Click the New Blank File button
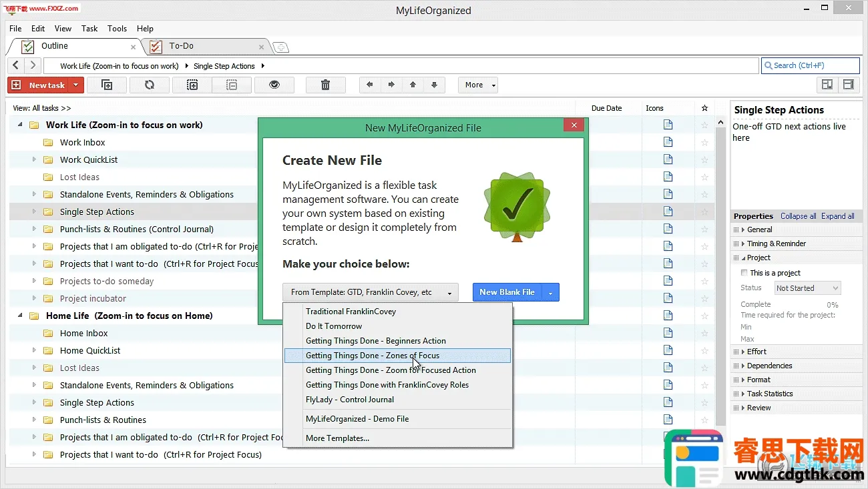 click(507, 292)
